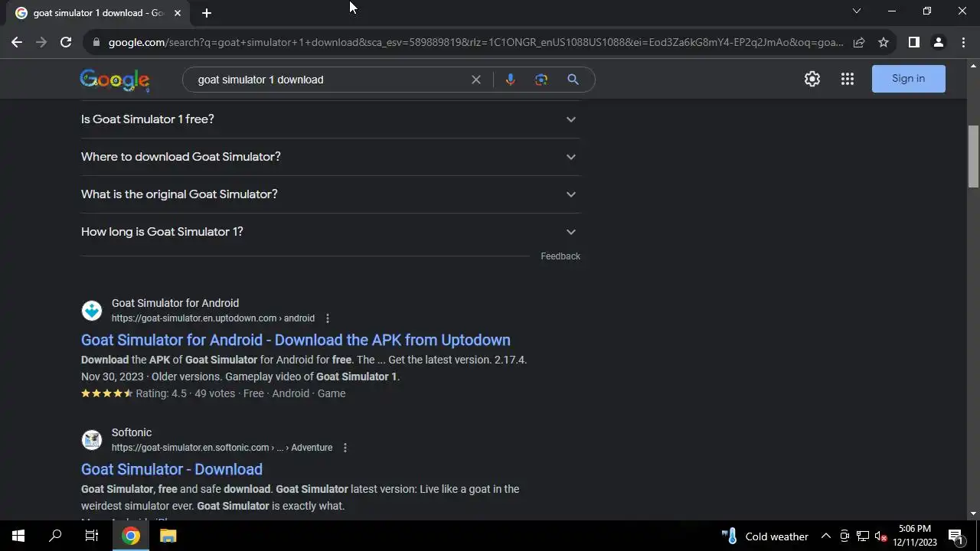Open Goat Simulator - Download Softonic link
This screenshot has width=980, height=551.
pyautogui.click(x=171, y=469)
